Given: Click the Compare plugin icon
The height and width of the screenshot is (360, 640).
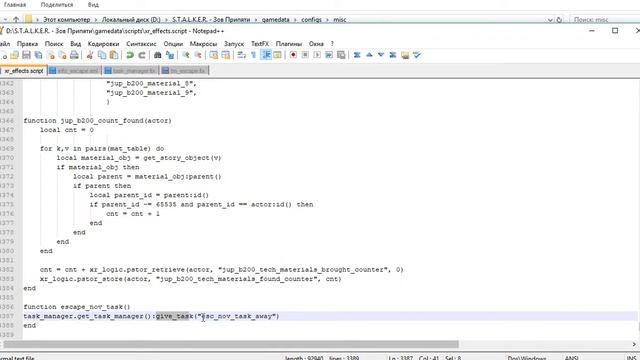Looking at the screenshot, I should pos(357,55).
